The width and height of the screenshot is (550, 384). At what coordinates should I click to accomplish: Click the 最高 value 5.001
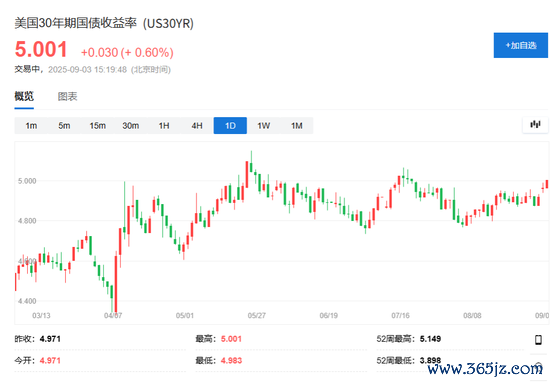pos(231,339)
